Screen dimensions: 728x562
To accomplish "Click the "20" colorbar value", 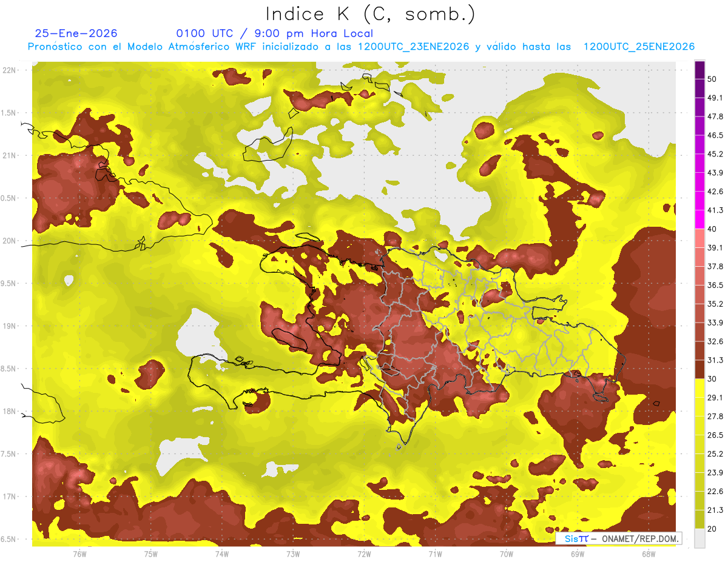I will (x=712, y=529).
